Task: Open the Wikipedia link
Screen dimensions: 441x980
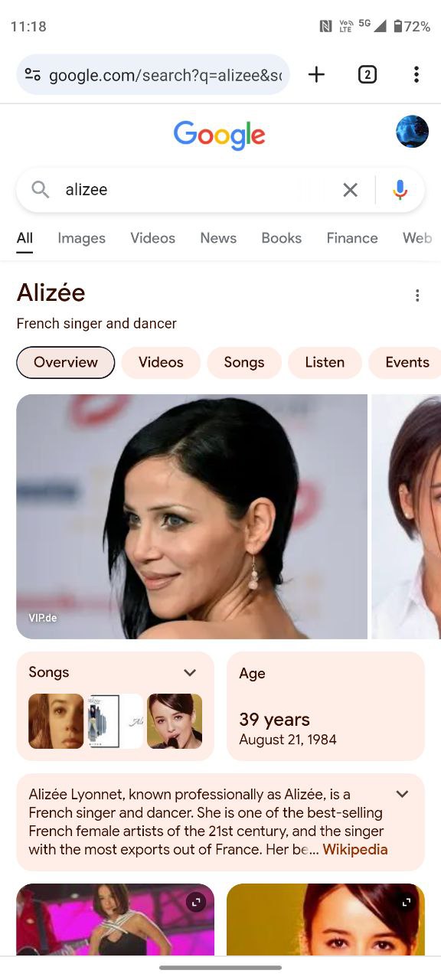Action: click(x=355, y=849)
